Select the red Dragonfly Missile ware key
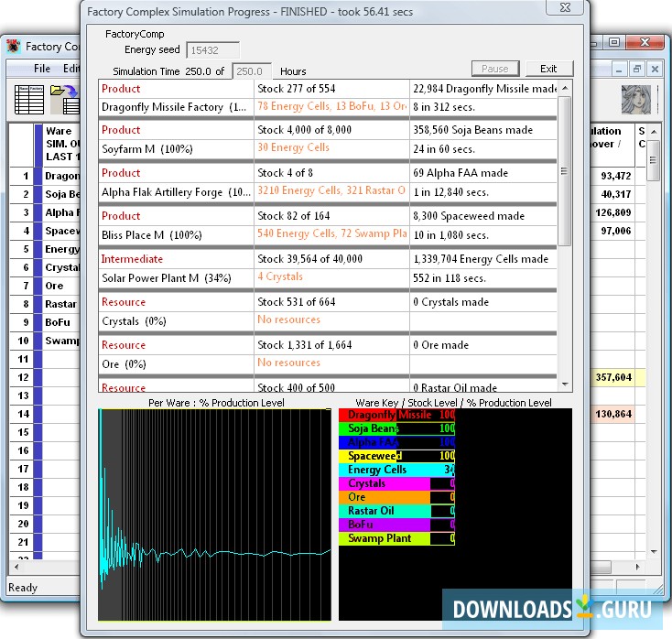The image size is (672, 639). pyautogui.click(x=396, y=415)
